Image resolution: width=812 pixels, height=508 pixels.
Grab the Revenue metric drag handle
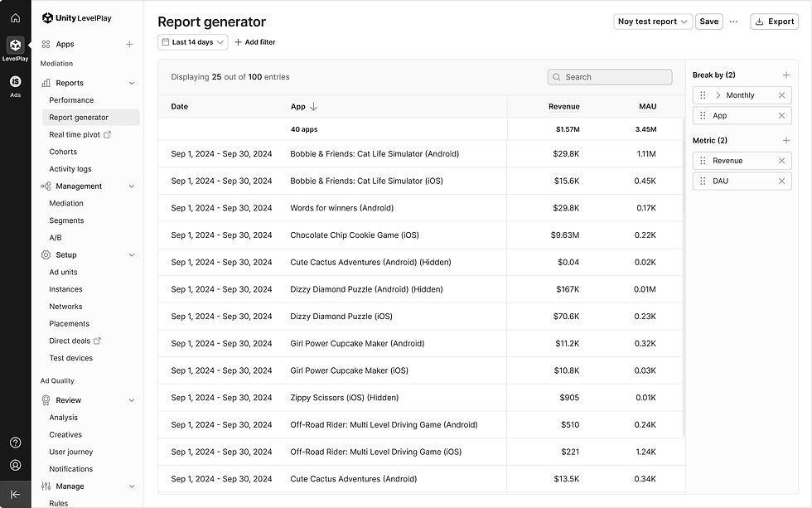click(x=703, y=161)
